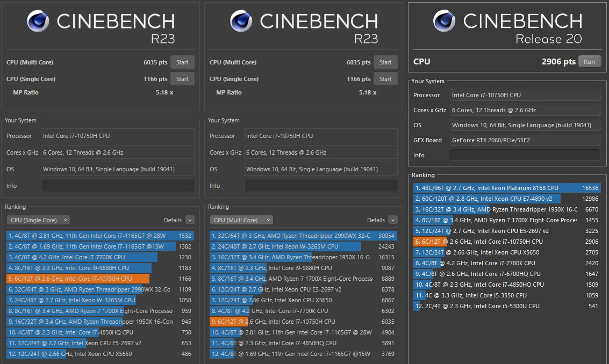Start the Multi Core test in the middle R23 window
Screen dimensions: 609x364
tap(385, 62)
